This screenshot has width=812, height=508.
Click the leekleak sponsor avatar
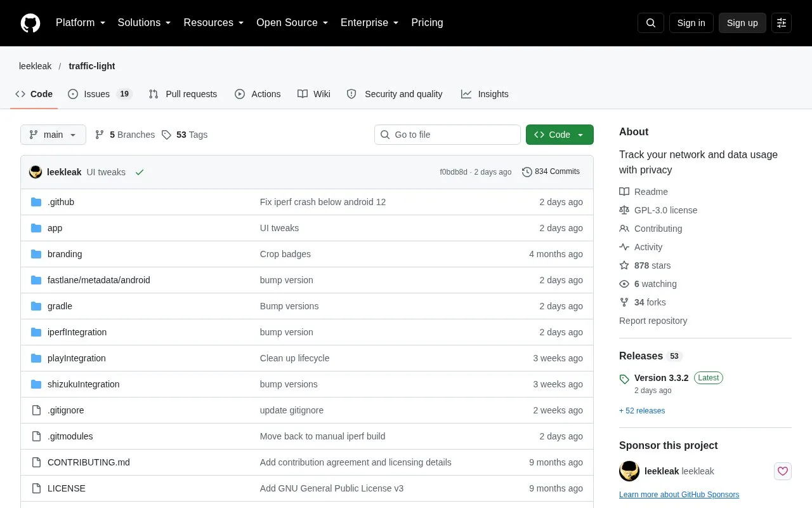(629, 471)
